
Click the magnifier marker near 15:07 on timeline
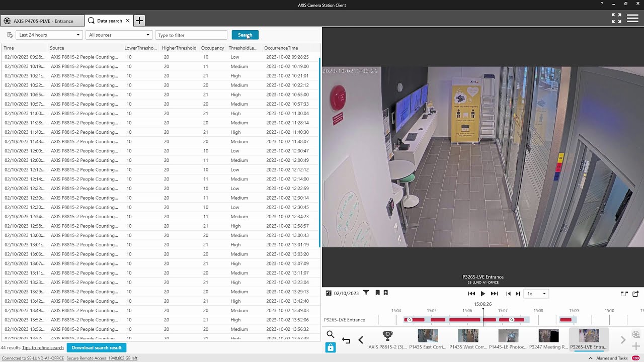pyautogui.click(x=512, y=320)
